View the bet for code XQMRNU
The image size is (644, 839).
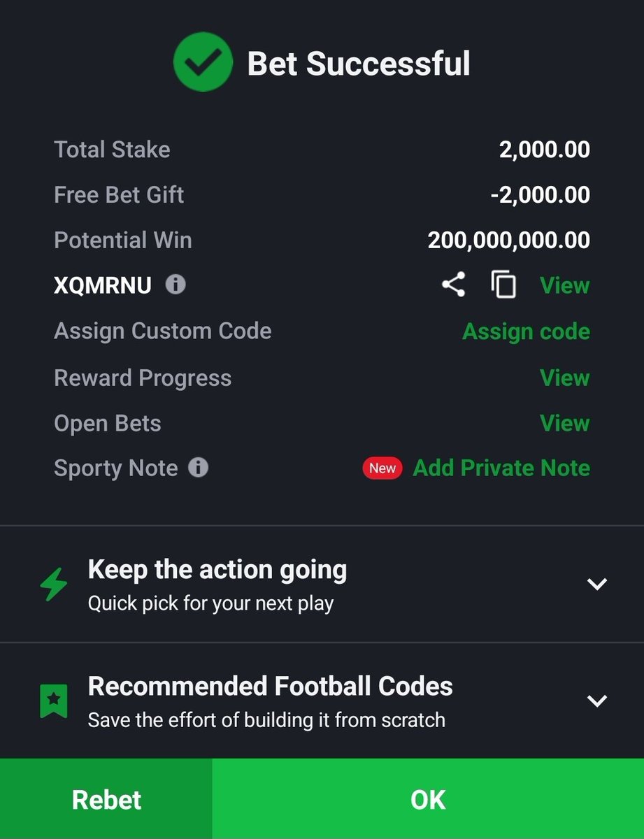(565, 285)
